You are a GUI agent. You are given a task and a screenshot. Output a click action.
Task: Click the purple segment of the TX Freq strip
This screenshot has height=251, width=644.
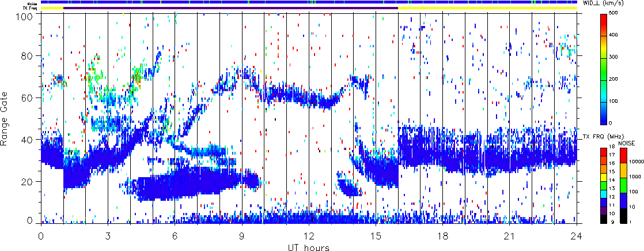pyautogui.click(x=230, y=8)
